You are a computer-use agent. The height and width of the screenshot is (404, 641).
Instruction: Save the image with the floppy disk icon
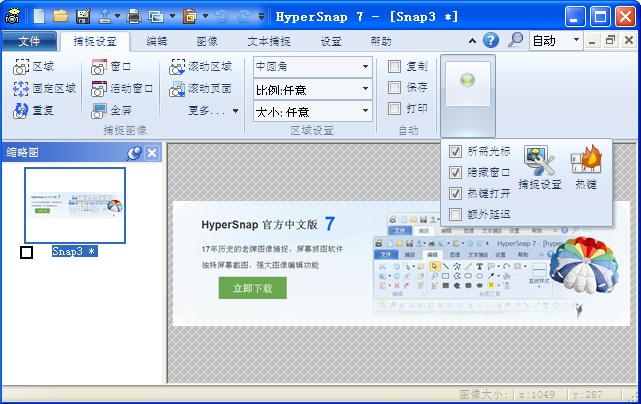point(83,16)
